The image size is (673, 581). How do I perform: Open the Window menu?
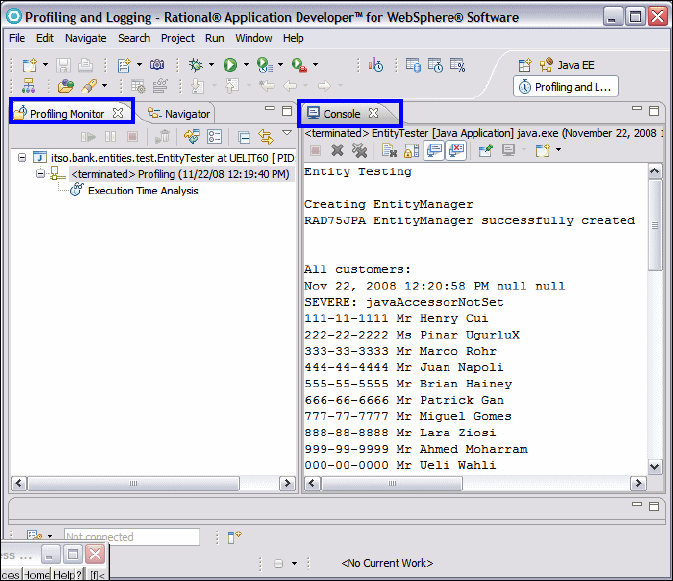tap(254, 38)
